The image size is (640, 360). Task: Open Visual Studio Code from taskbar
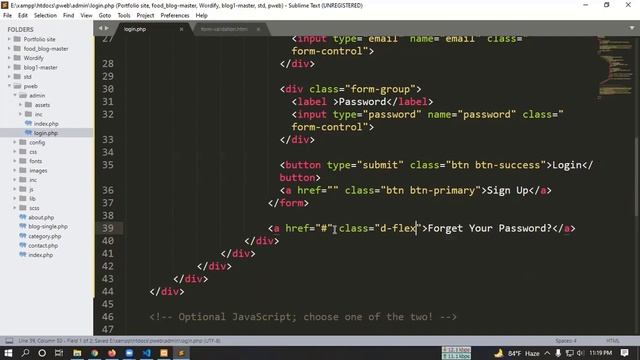tap(147, 353)
